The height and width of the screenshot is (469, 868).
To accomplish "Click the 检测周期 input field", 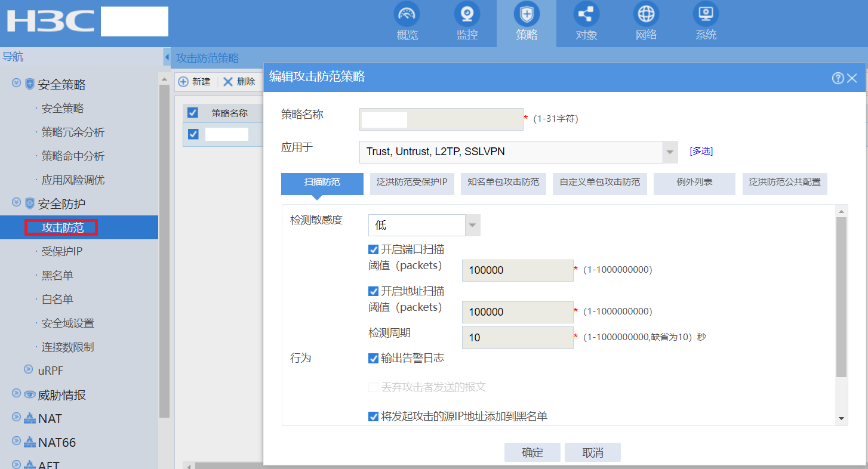I will (518, 338).
